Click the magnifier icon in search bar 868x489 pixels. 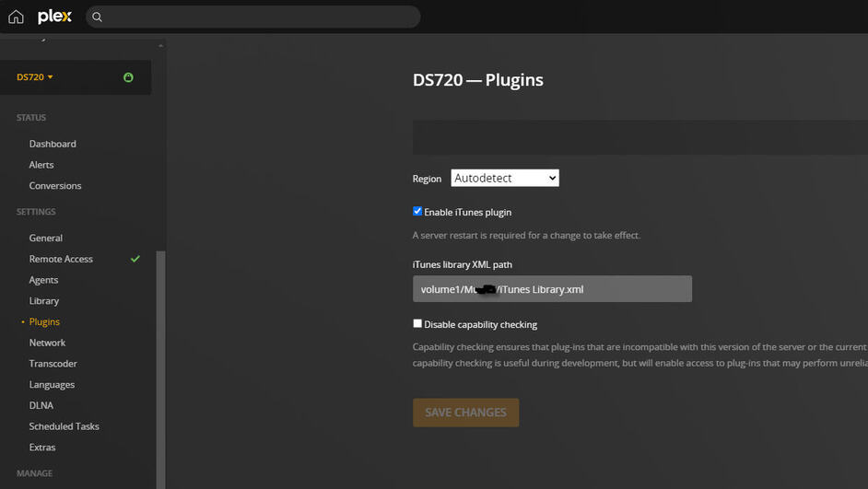click(x=97, y=17)
